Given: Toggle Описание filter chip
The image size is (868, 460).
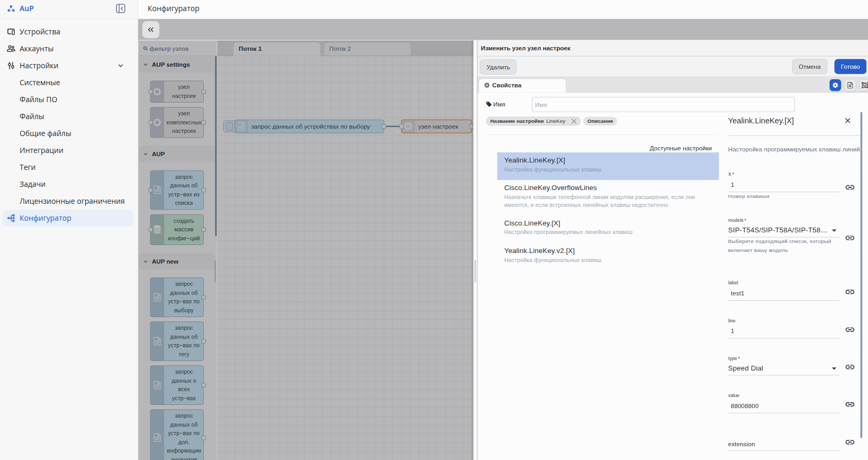Looking at the screenshot, I should (600, 121).
